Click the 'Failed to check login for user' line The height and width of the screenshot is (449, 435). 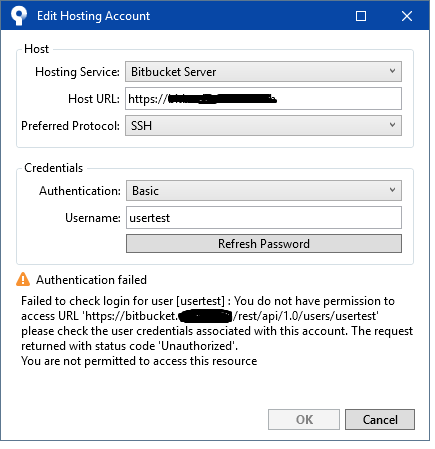tap(208, 301)
